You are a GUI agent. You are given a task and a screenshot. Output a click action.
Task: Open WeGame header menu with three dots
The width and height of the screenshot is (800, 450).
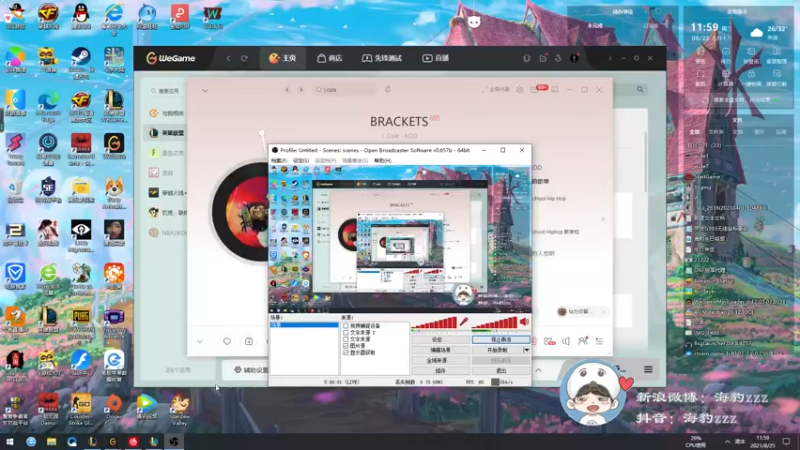(x=610, y=58)
